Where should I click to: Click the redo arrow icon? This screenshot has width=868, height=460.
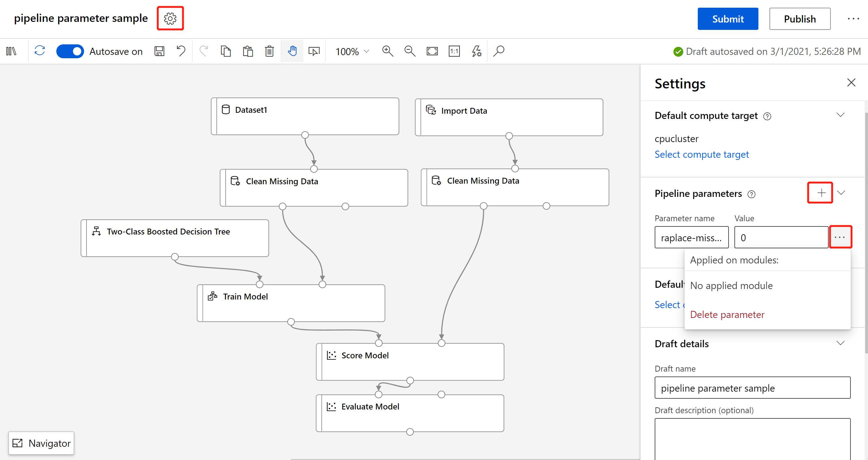click(x=203, y=51)
